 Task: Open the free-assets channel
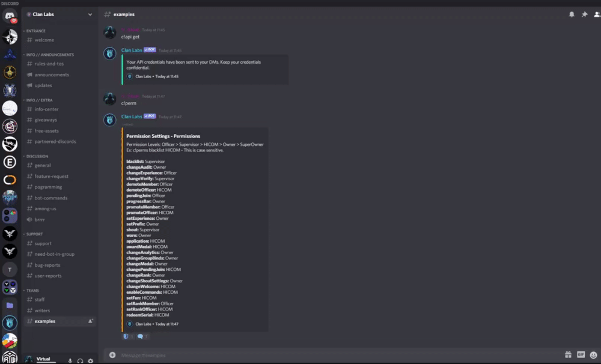click(59, 131)
